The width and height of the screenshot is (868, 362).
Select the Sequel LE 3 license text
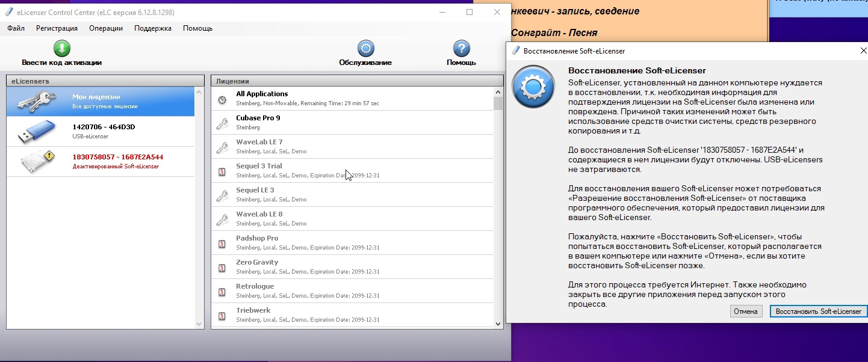pos(255,190)
